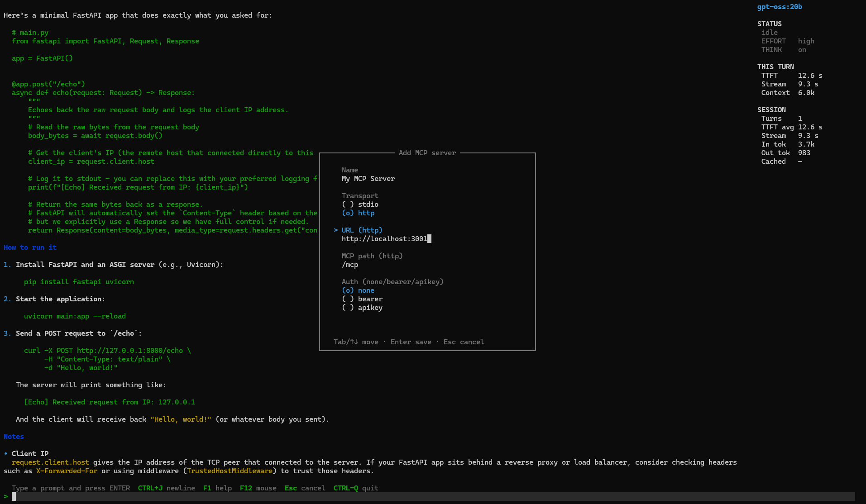Click the '# main.py' comment line
Image resolution: width=866 pixels, height=504 pixels.
point(30,33)
